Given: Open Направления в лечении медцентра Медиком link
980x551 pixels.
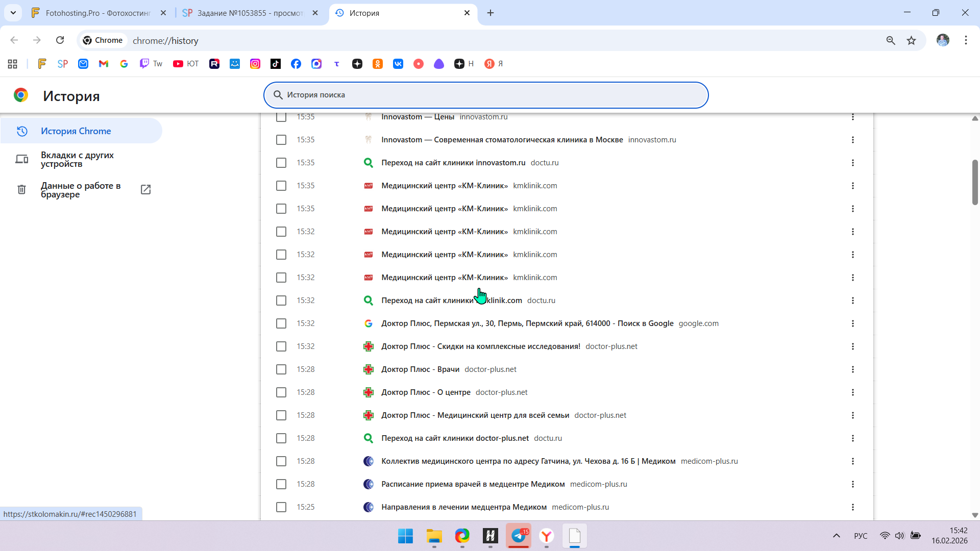Looking at the screenshot, I should (x=463, y=507).
